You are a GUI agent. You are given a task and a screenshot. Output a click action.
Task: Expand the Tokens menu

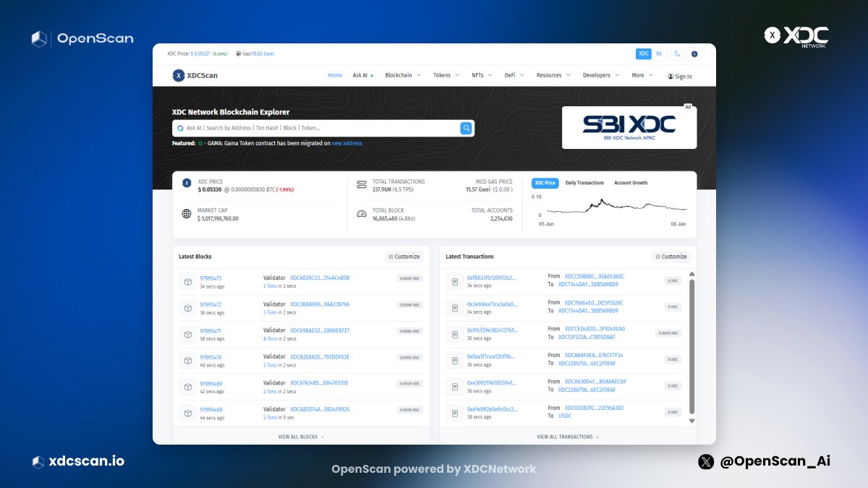pyautogui.click(x=446, y=75)
